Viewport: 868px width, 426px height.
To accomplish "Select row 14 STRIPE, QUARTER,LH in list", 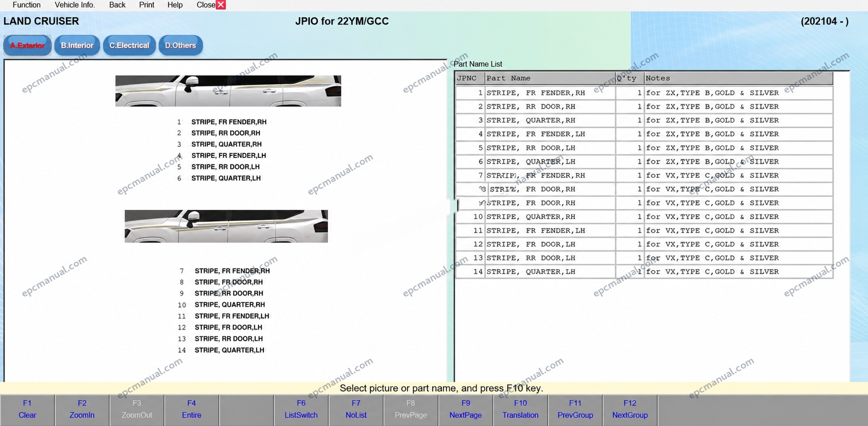I will (x=644, y=272).
